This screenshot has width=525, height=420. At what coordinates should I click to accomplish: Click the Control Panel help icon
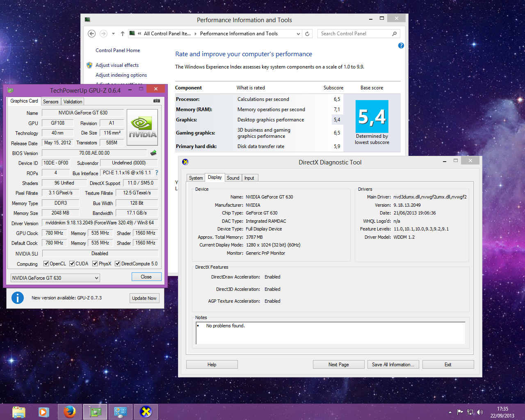[401, 46]
